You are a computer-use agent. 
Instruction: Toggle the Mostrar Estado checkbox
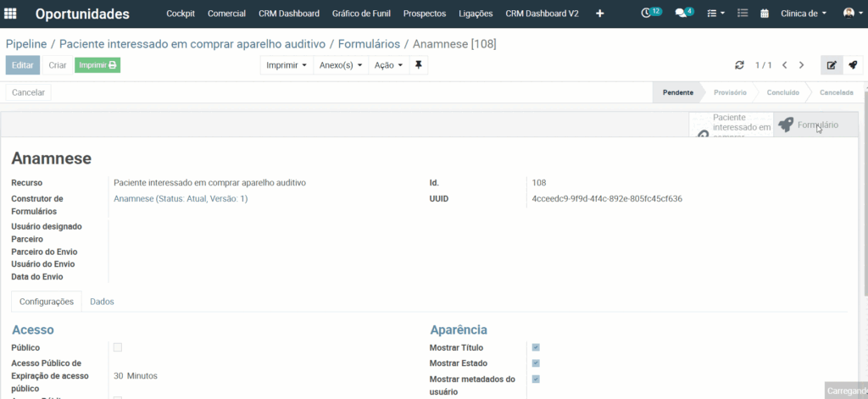tap(536, 363)
